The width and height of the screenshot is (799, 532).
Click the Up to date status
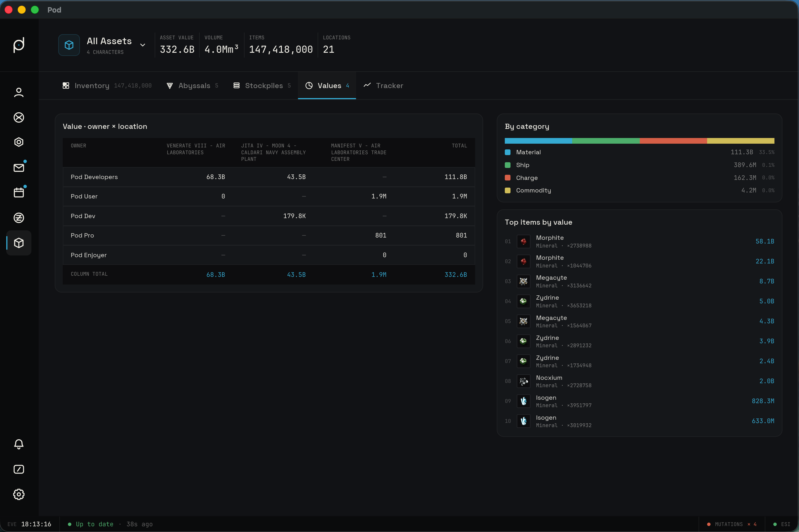coord(91,524)
